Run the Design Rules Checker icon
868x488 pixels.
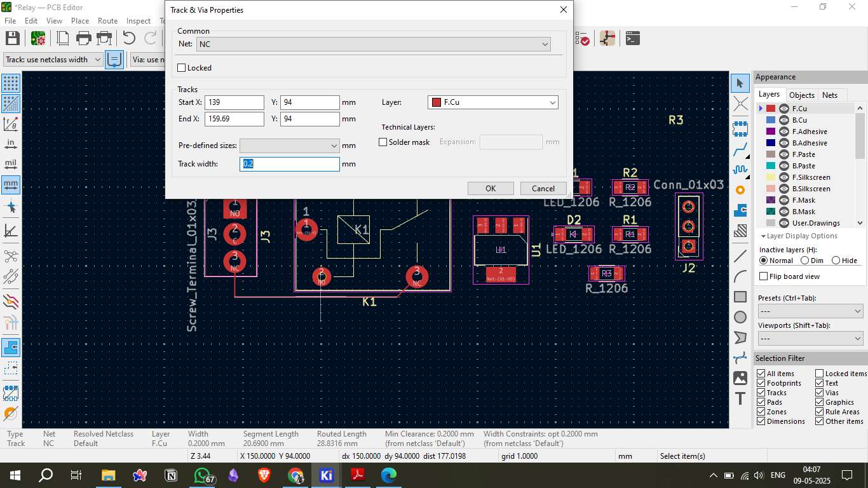pyautogui.click(x=583, y=39)
